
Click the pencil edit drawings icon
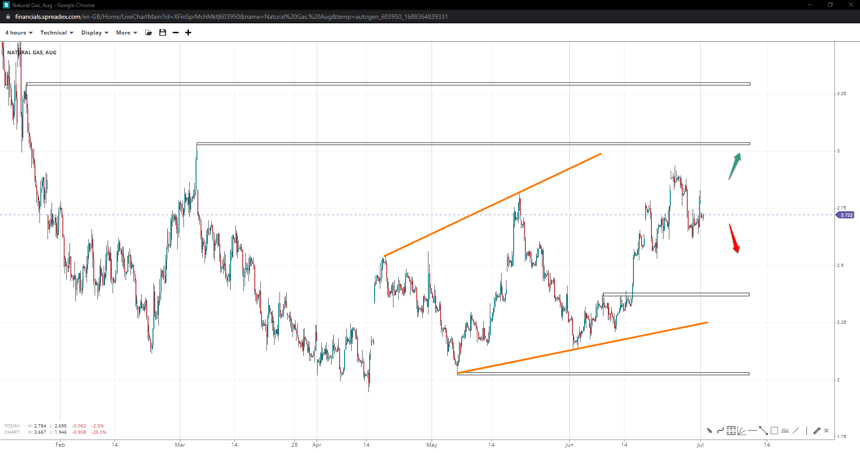[816, 431]
